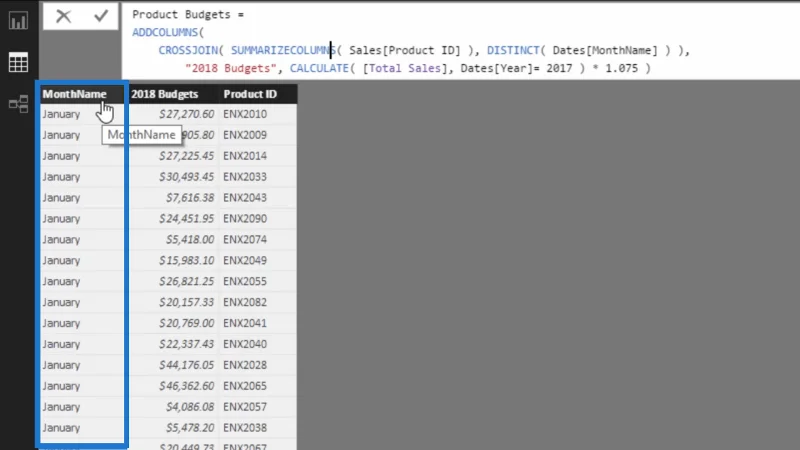Select January cell in ENX2065 row
Image resolution: width=800 pixels, height=450 pixels.
click(x=61, y=386)
